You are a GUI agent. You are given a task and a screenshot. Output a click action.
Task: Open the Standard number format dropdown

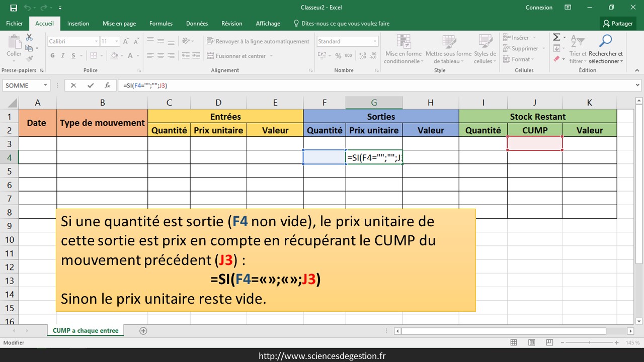pyautogui.click(x=375, y=42)
